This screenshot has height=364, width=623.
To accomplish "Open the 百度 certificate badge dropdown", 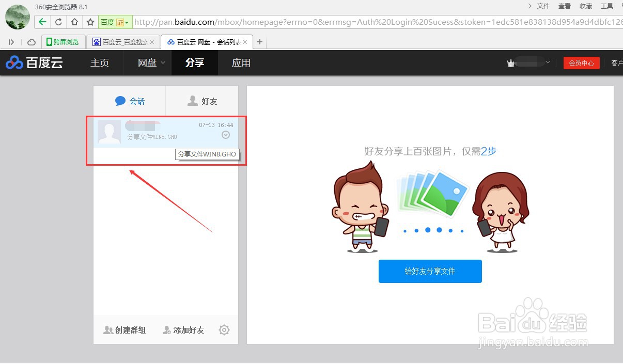I will [x=115, y=22].
